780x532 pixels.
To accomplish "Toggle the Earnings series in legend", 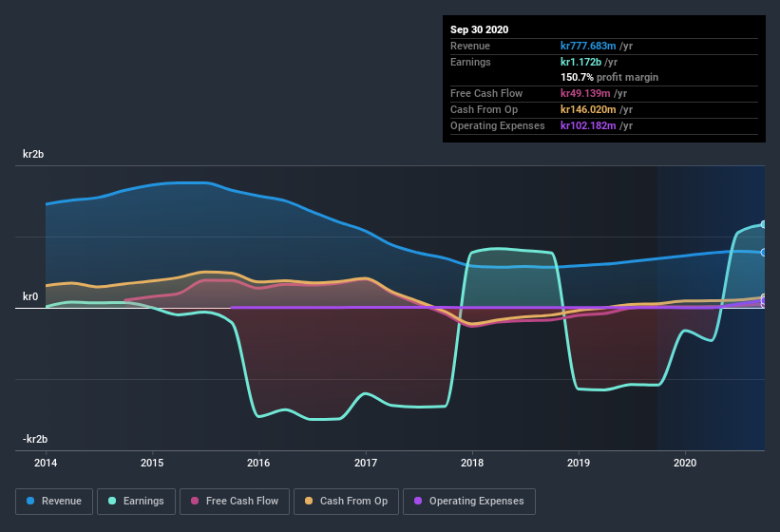I will point(135,501).
